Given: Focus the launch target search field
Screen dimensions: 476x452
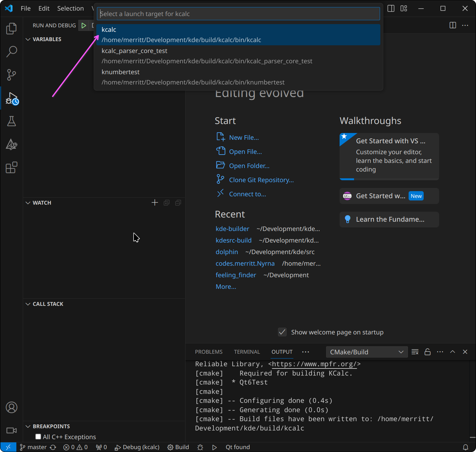Looking at the screenshot, I should click(238, 14).
